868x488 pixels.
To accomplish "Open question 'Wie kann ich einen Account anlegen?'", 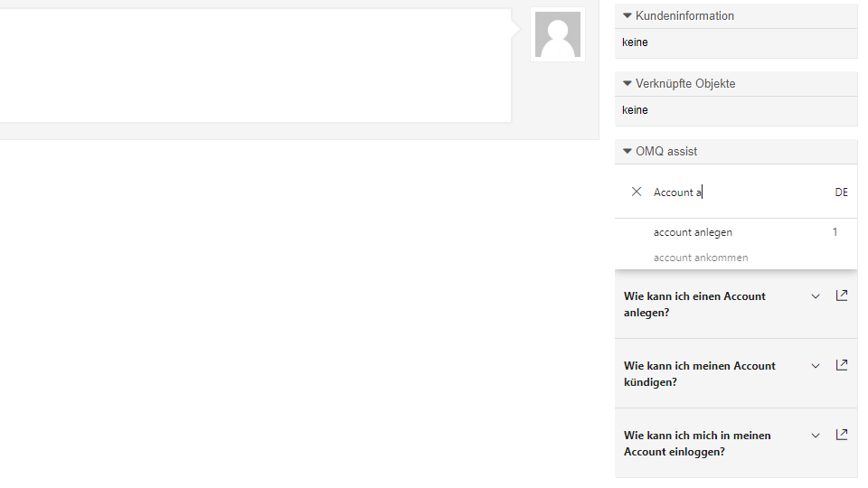I will pos(694,305).
